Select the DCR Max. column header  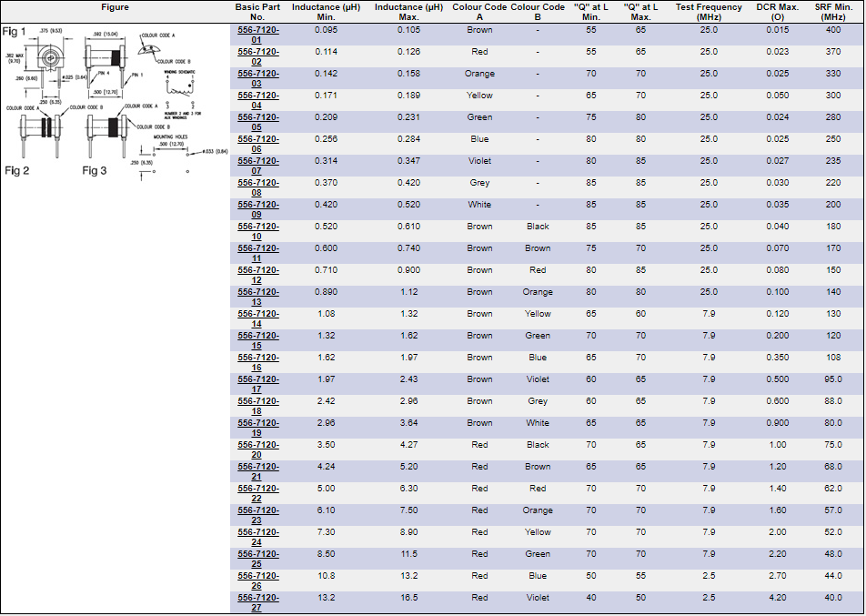(777, 12)
